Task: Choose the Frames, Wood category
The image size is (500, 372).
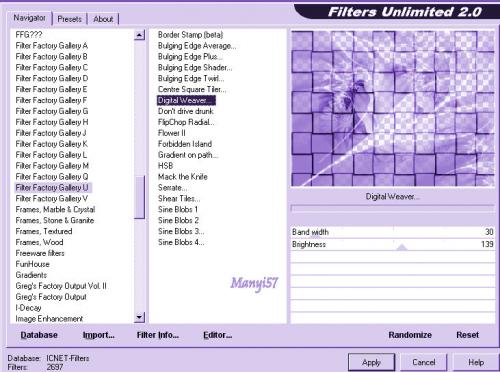Action: coord(39,242)
